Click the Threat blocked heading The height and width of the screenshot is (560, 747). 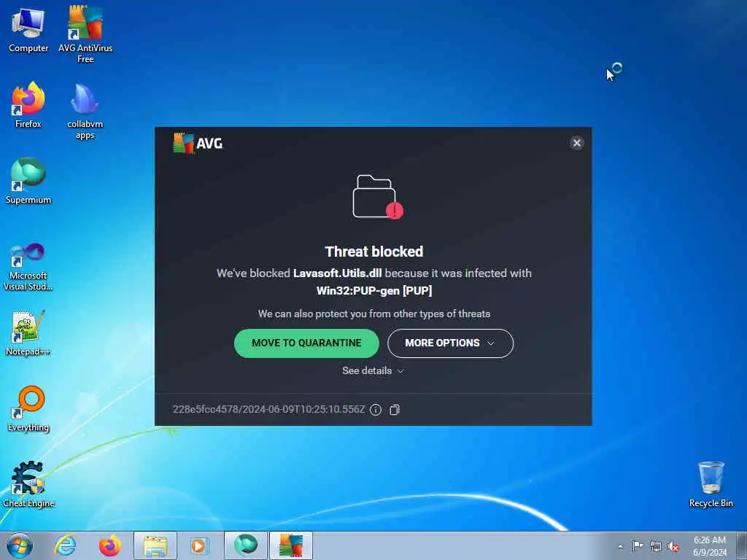[x=374, y=252]
